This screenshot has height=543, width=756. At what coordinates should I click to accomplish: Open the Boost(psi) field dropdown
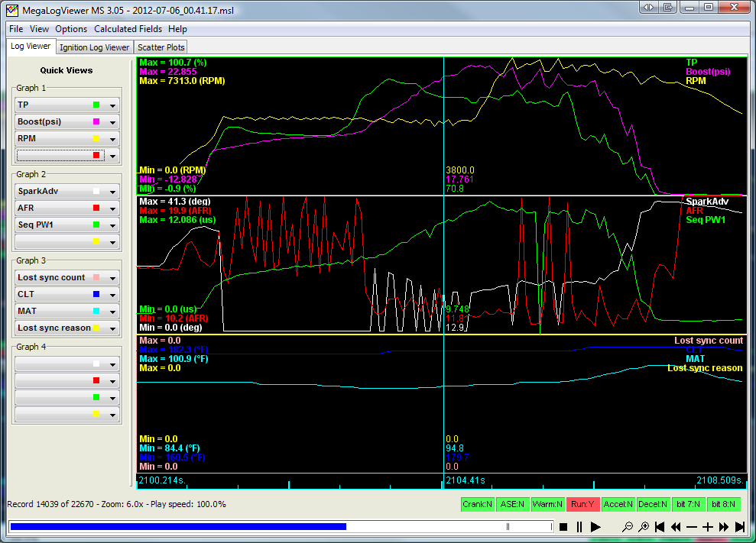pos(113,122)
